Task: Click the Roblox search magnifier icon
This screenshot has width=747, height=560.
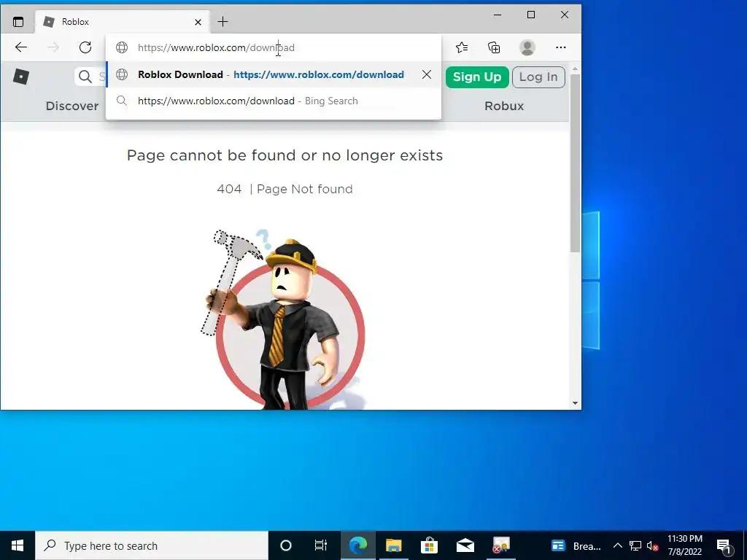Action: [85, 77]
